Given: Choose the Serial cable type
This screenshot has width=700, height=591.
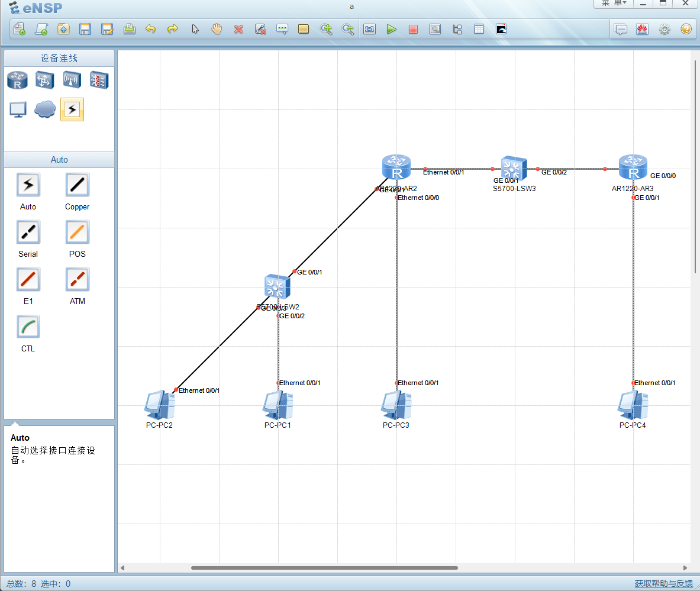Looking at the screenshot, I should coord(28,232).
